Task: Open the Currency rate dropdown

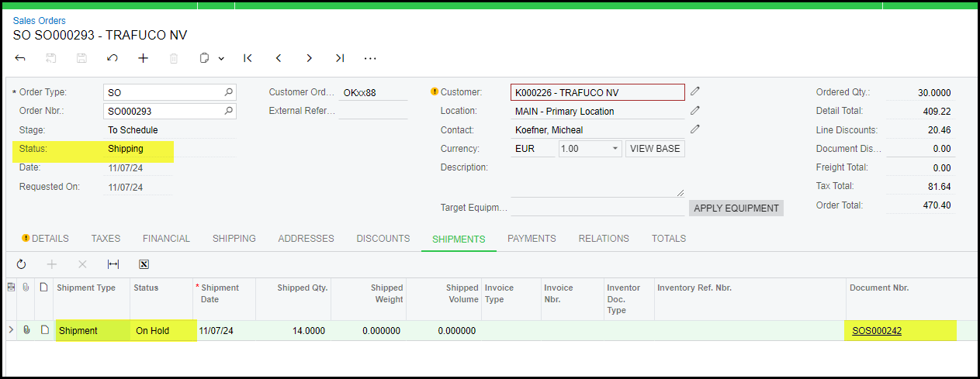Action: point(615,149)
